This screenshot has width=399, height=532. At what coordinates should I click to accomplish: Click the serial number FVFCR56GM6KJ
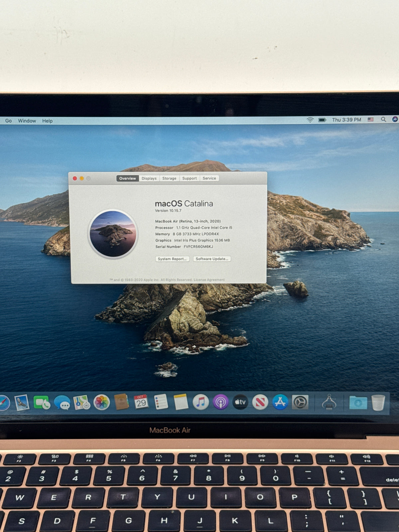(x=198, y=246)
